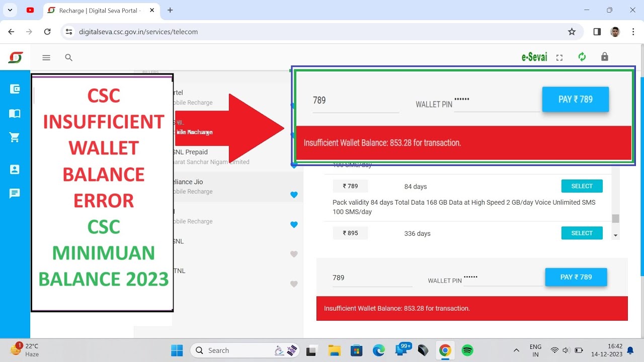The width and height of the screenshot is (644, 362).
Task: Open the Chrome tab search chevron
Action: click(10, 10)
